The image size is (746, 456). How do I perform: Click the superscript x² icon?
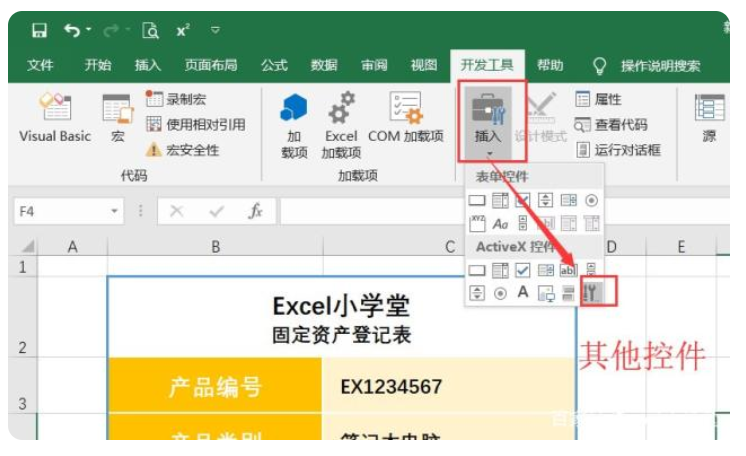(183, 30)
